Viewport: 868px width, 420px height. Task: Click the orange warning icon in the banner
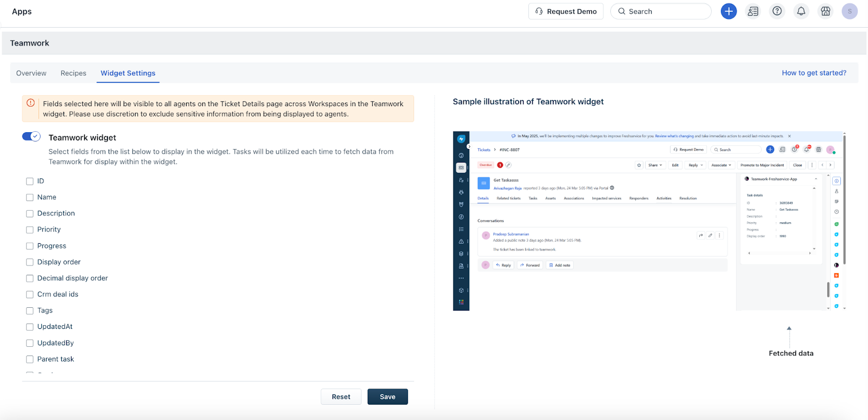point(31,103)
